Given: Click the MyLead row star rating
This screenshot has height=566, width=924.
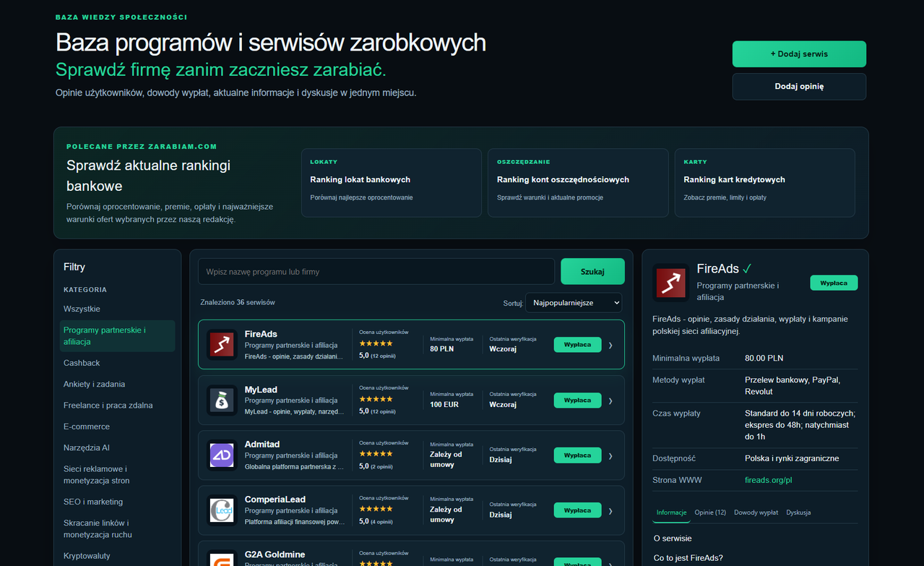Looking at the screenshot, I should tap(376, 399).
